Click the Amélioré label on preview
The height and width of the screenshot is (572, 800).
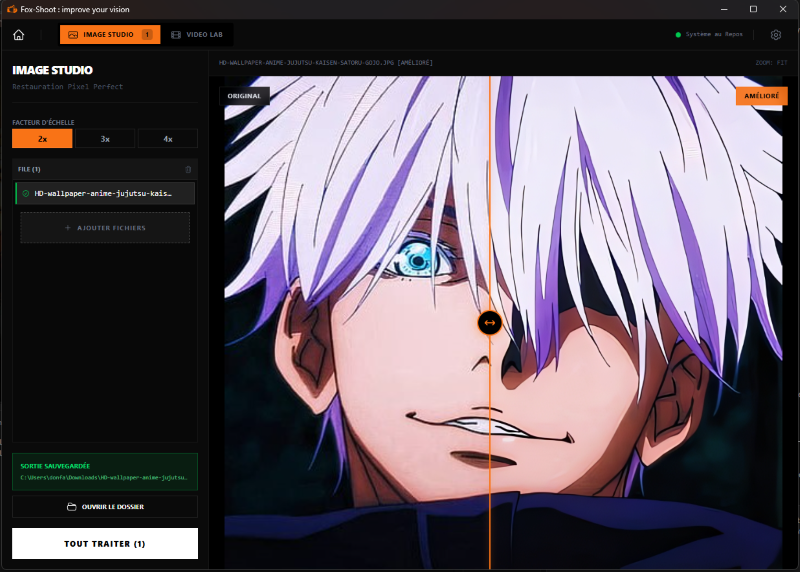click(x=761, y=96)
